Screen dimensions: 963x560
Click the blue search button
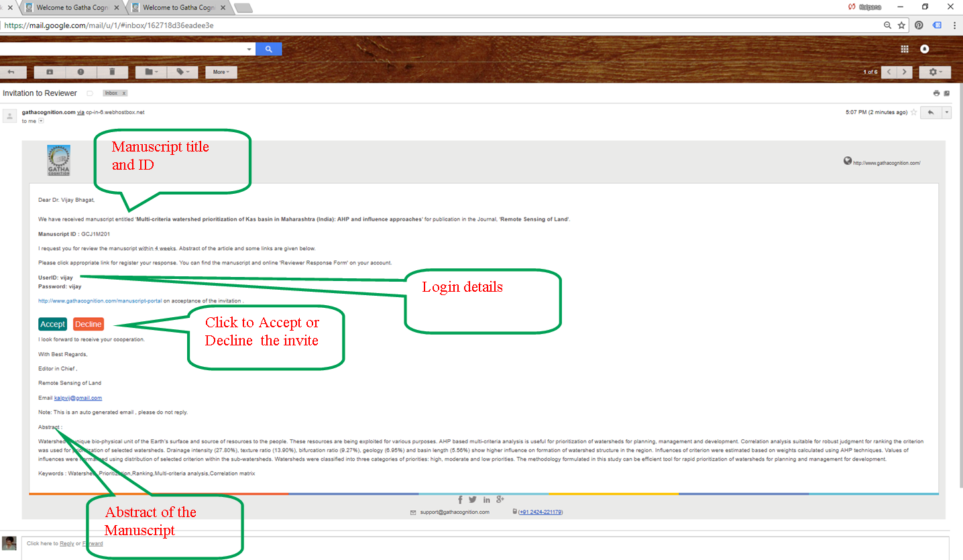click(x=269, y=49)
